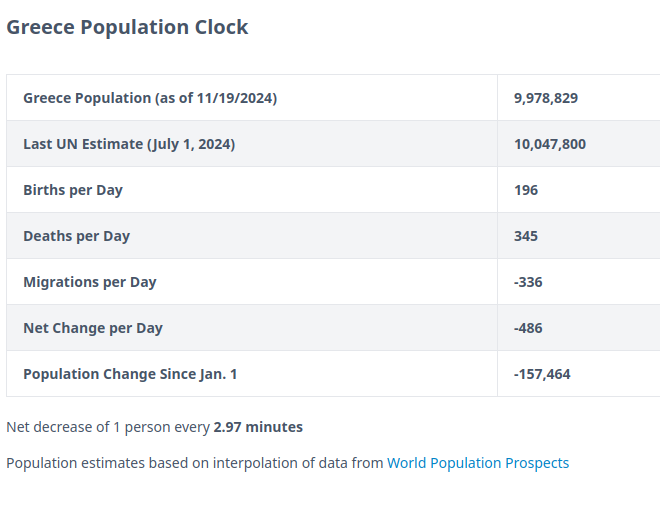Click the -157,464 population change value
Image resolution: width=660 pixels, height=506 pixels.
click(x=542, y=374)
